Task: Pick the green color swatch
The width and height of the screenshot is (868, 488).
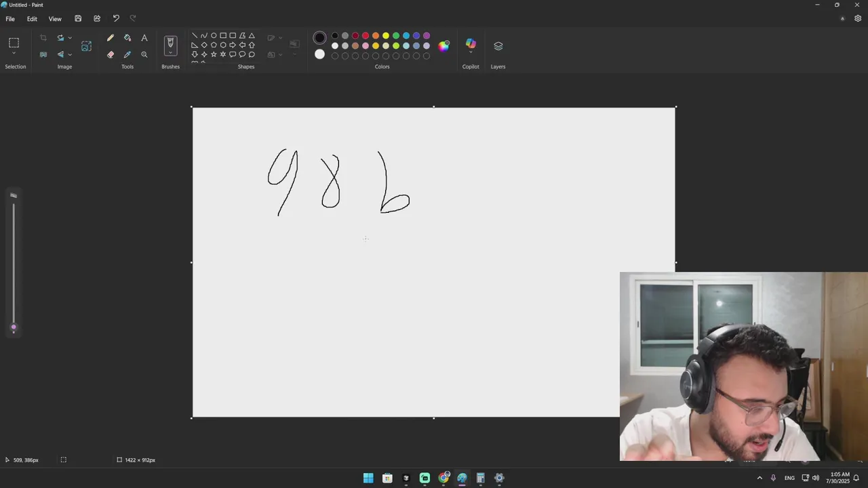Action: click(396, 36)
